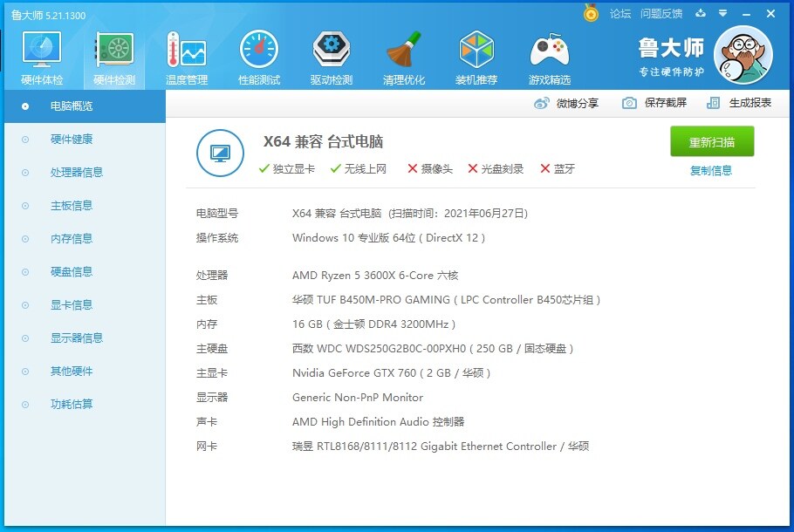This screenshot has width=794, height=532.
Task: Click the 鲁大师 avatar mascot image
Action: pyautogui.click(x=743, y=55)
